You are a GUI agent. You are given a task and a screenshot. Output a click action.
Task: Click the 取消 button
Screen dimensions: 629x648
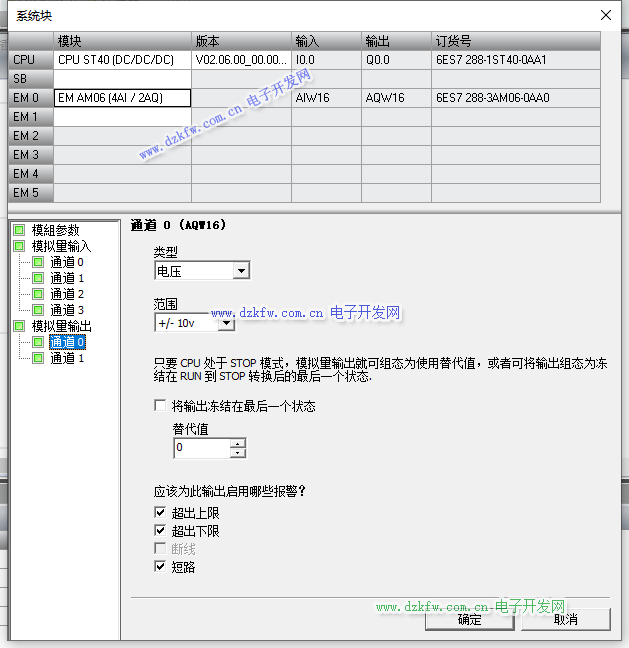[x=565, y=619]
